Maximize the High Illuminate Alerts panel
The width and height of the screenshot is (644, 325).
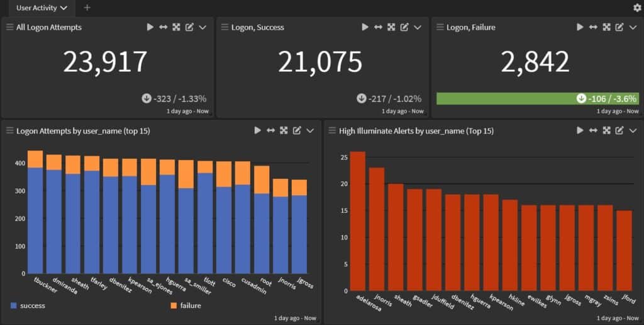coord(606,130)
